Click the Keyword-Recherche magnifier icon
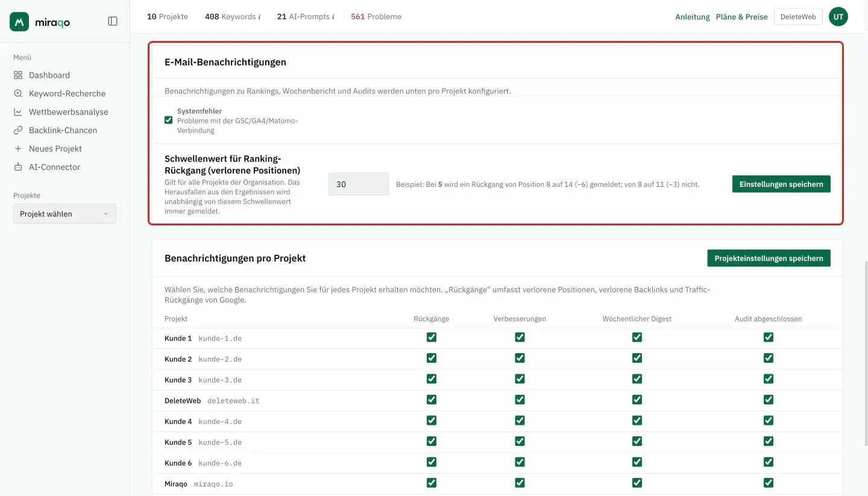Viewport: 868px width, 496px height. tap(18, 93)
